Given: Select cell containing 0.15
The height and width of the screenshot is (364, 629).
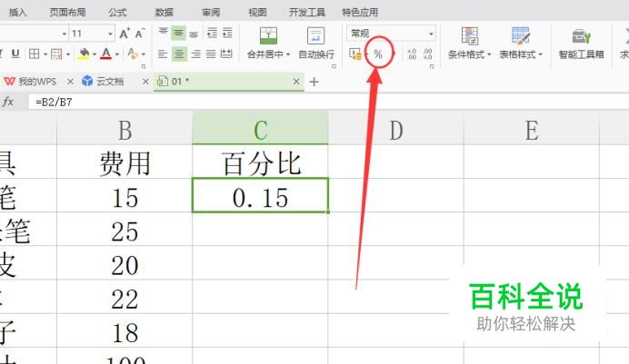Looking at the screenshot, I should tap(260, 195).
